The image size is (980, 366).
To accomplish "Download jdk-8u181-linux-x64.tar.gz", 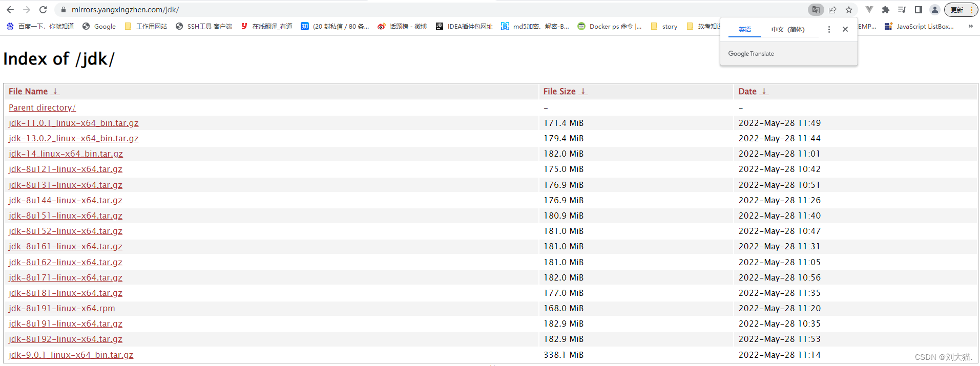I will (x=66, y=293).
